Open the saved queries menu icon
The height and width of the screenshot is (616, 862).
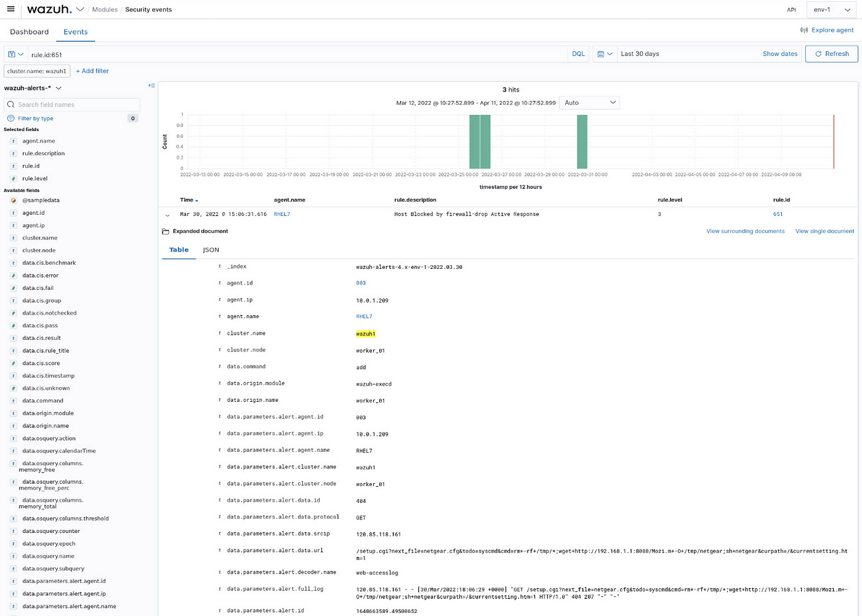coord(16,54)
